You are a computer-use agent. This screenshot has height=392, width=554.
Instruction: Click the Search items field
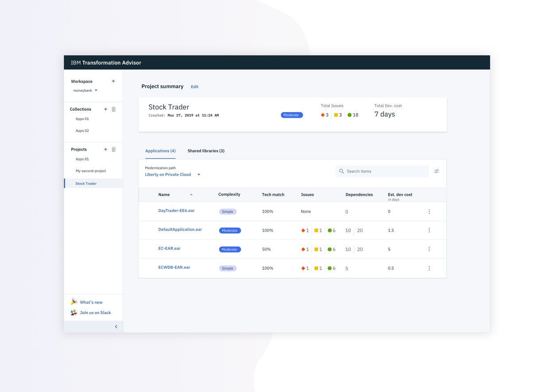click(382, 171)
